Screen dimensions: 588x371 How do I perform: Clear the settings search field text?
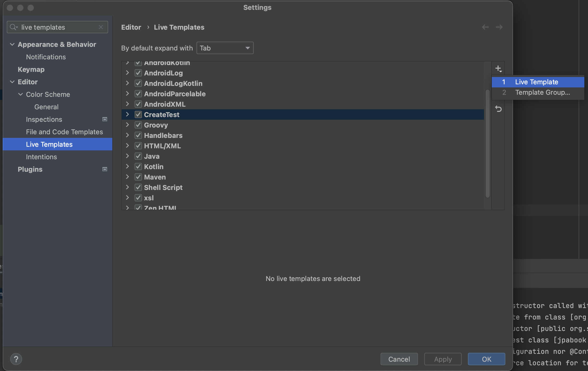tap(101, 27)
